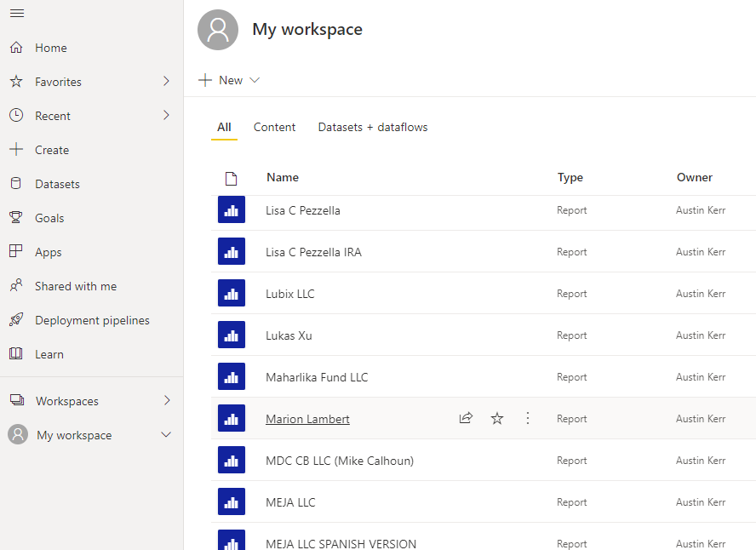Open the Learn book icon

(x=16, y=353)
